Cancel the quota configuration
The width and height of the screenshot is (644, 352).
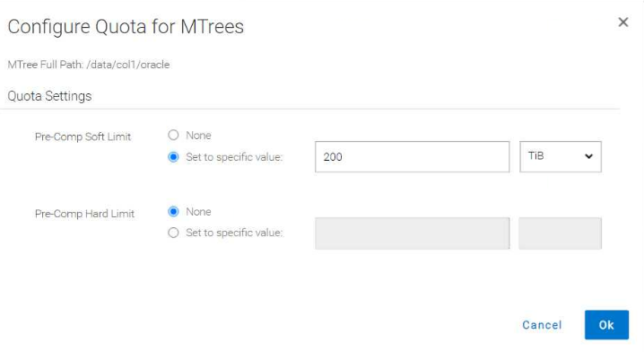pyautogui.click(x=542, y=325)
